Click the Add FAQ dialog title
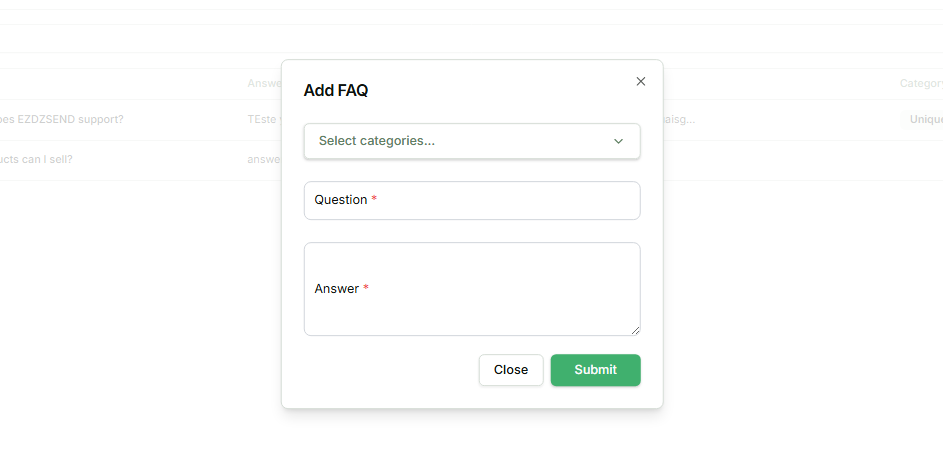Screen dimensions: 943x466 tap(336, 91)
